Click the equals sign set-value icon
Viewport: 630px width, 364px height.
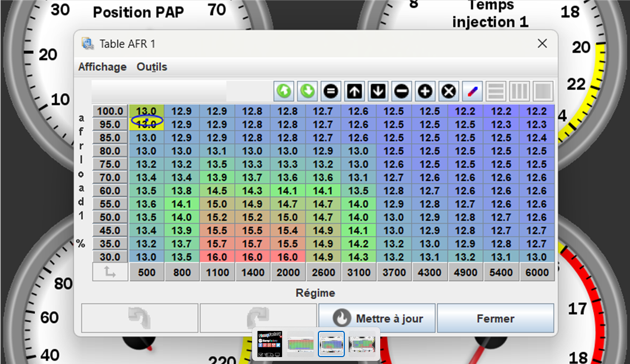[331, 92]
